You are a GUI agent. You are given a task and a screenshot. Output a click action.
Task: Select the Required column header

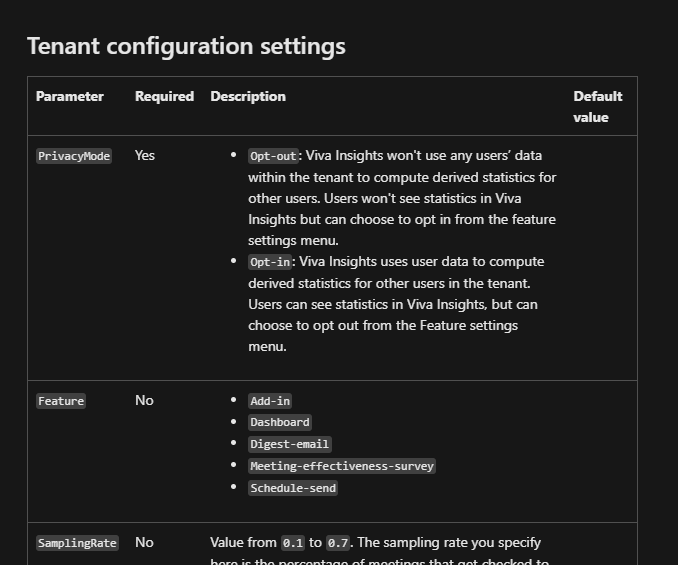pos(164,96)
